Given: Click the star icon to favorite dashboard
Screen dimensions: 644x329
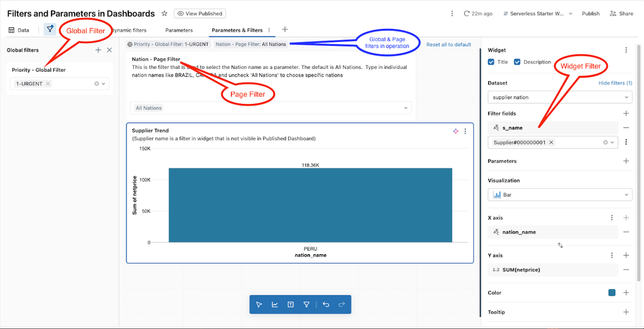Looking at the screenshot, I should (164, 14).
